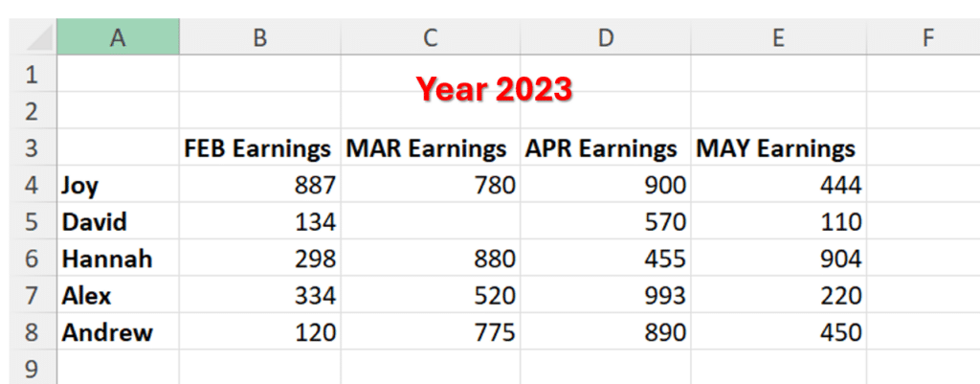Click the MAY Earnings header cell
This screenshot has width=980, height=384.
point(776,148)
